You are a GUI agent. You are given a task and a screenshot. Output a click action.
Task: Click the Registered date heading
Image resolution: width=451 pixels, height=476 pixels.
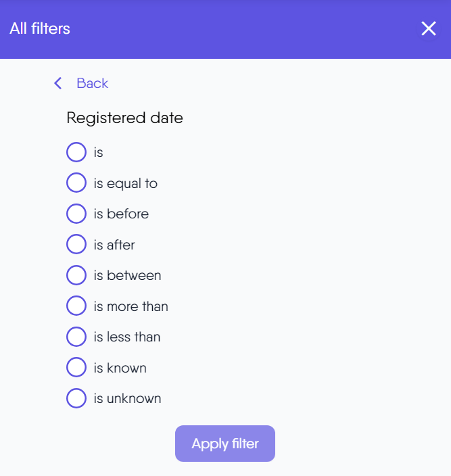124,118
